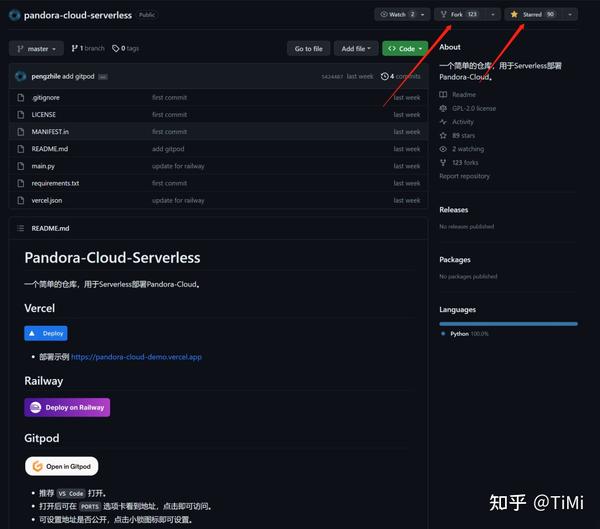Click the star icon beside 89 stars
Viewport: 600px width, 529px height.
pos(443,136)
